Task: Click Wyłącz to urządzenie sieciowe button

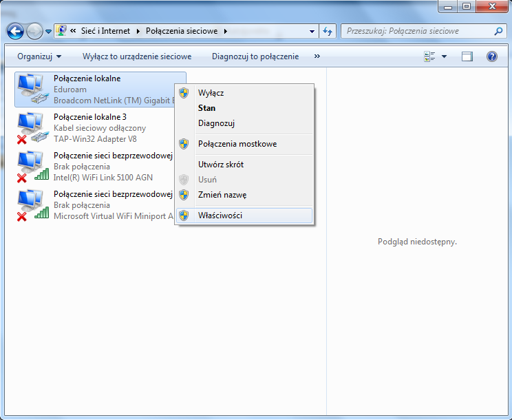Action: tap(137, 56)
